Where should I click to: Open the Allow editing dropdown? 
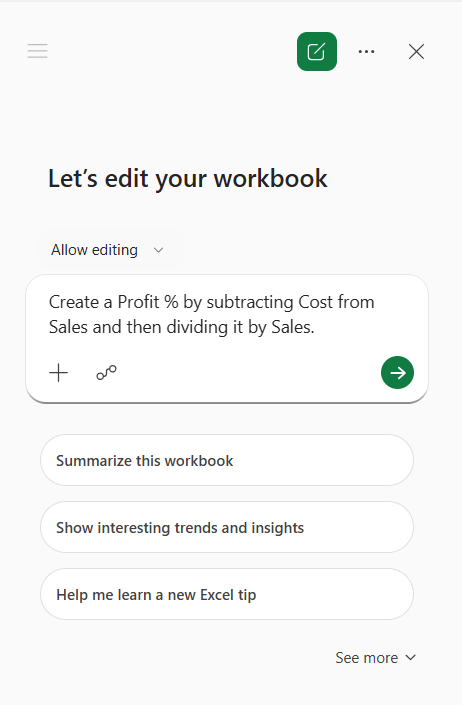tap(107, 250)
